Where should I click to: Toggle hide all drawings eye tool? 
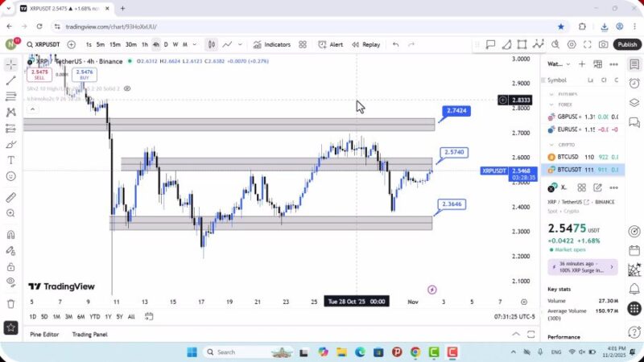coord(10,282)
